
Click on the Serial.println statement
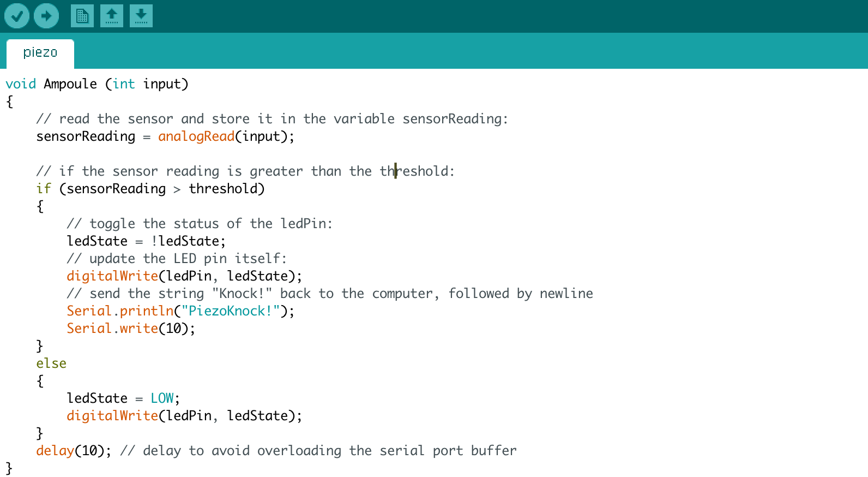click(x=120, y=311)
